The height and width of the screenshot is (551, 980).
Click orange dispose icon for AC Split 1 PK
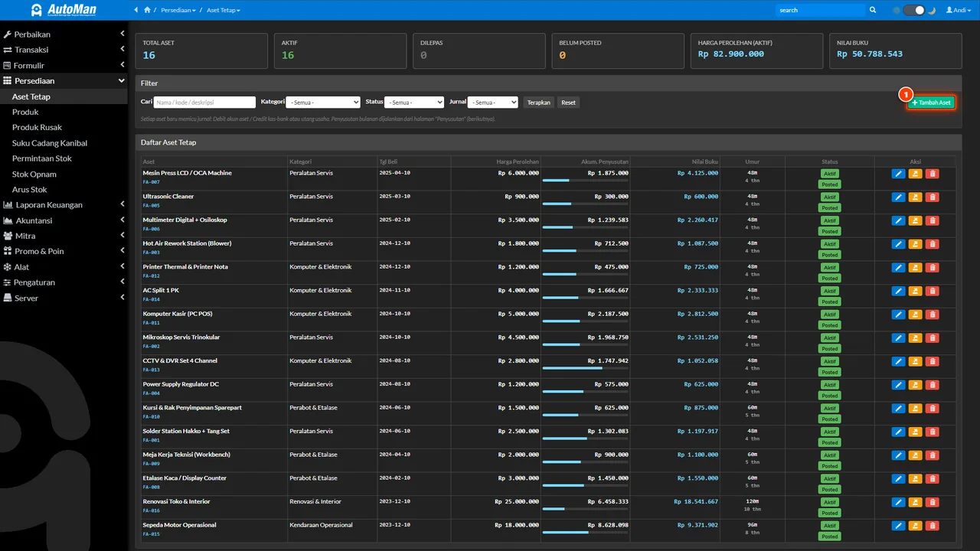(916, 292)
